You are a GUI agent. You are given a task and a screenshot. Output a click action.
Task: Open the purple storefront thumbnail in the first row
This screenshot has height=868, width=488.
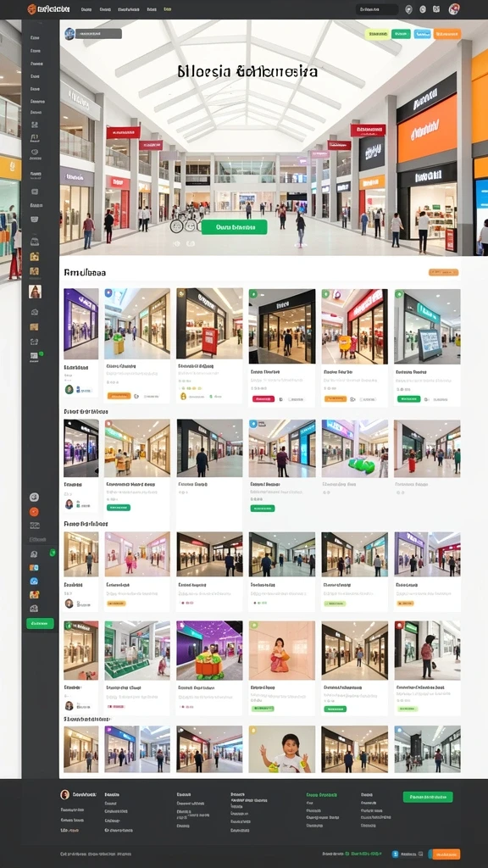(81, 324)
